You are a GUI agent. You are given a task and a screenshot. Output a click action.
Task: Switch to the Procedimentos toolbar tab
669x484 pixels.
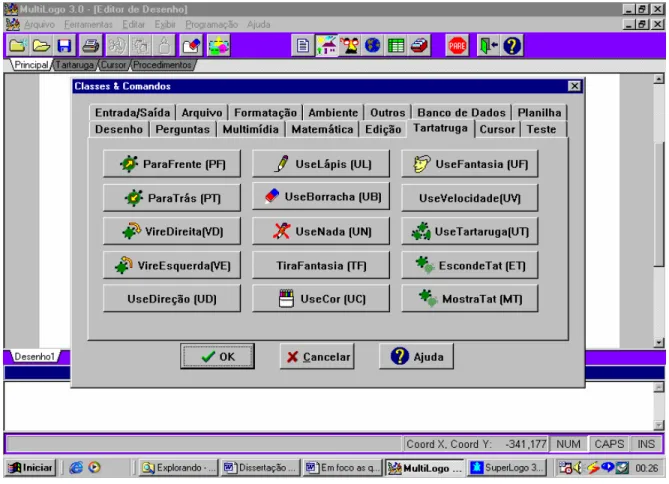click(x=162, y=65)
